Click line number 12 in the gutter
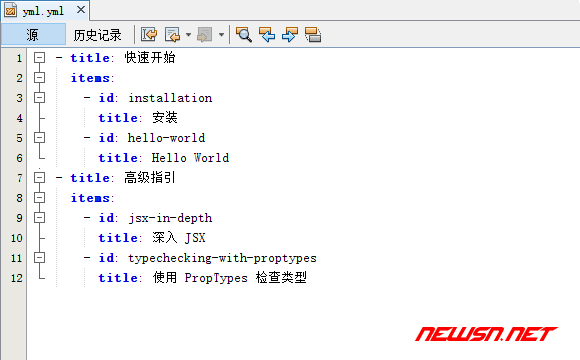 click(x=17, y=278)
